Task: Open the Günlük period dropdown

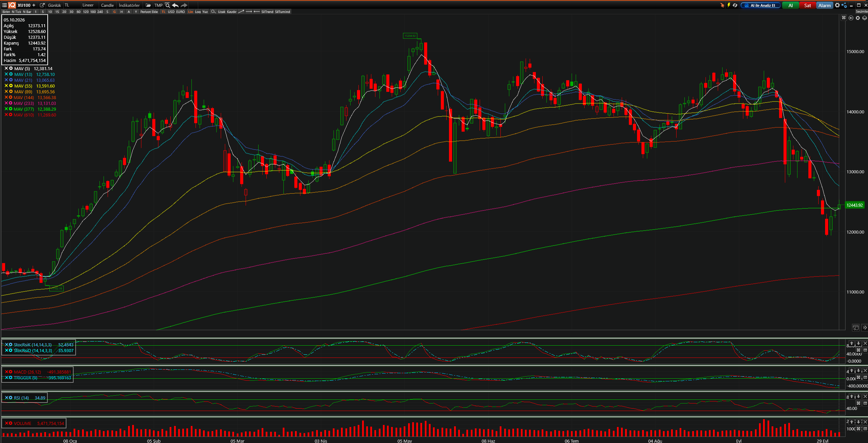Action: tap(55, 5)
